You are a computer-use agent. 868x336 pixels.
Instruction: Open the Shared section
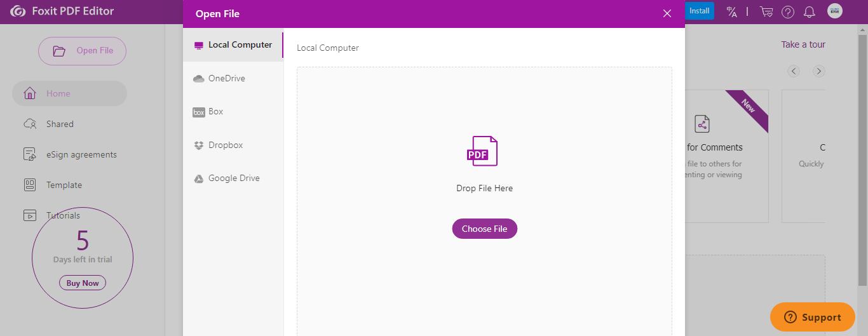69,124
